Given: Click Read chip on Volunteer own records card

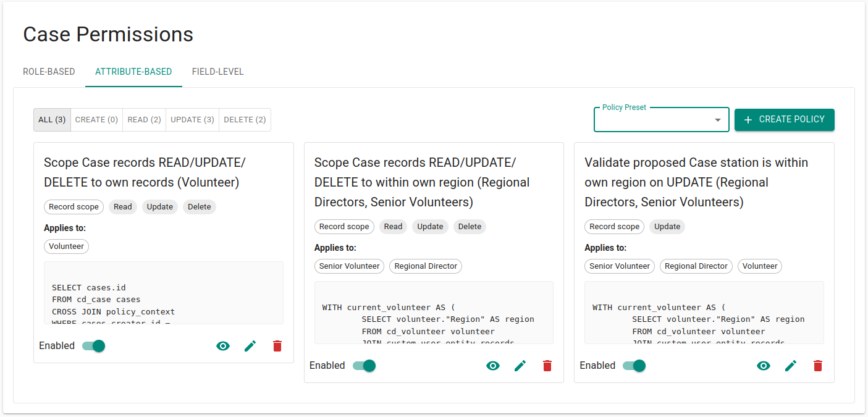Looking at the screenshot, I should (123, 207).
